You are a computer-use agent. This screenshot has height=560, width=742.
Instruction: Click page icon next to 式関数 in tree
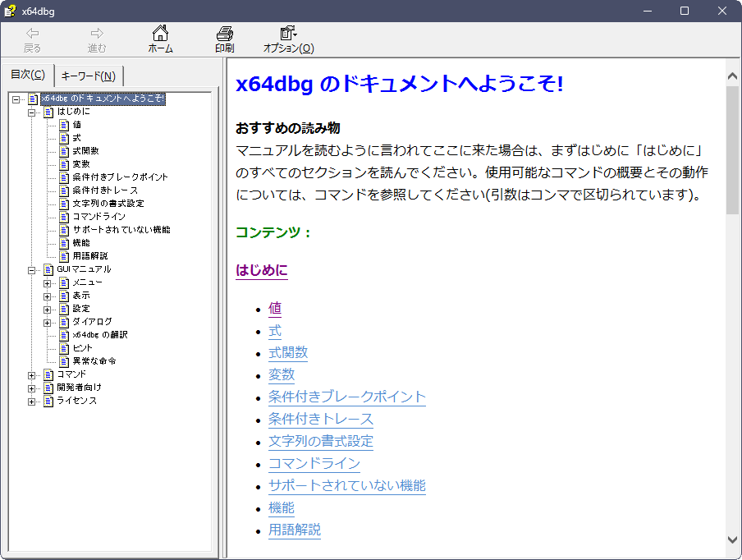[64, 151]
